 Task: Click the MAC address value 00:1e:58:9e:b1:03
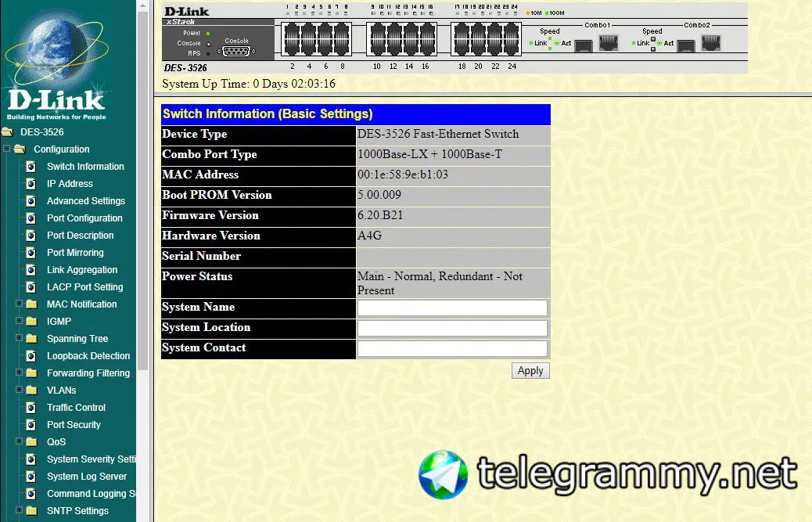tap(402, 175)
